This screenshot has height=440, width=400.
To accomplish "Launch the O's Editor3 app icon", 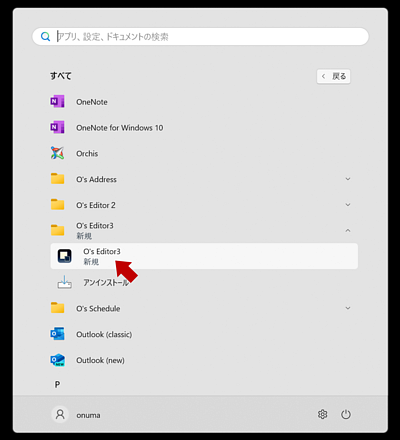I will [x=64, y=256].
